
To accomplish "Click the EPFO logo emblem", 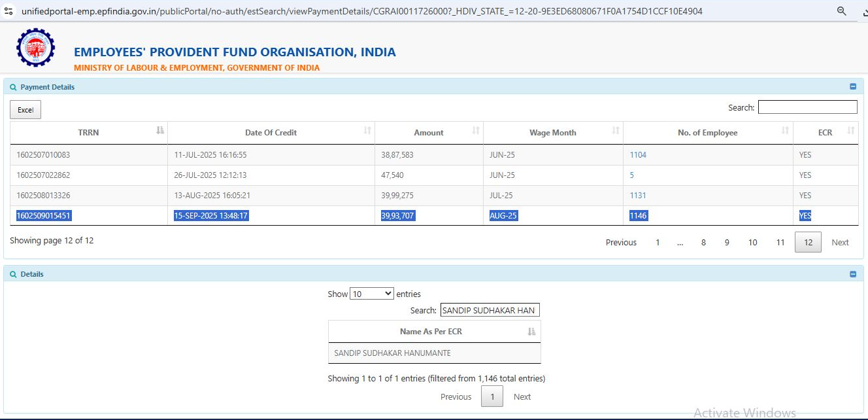I will [x=36, y=47].
